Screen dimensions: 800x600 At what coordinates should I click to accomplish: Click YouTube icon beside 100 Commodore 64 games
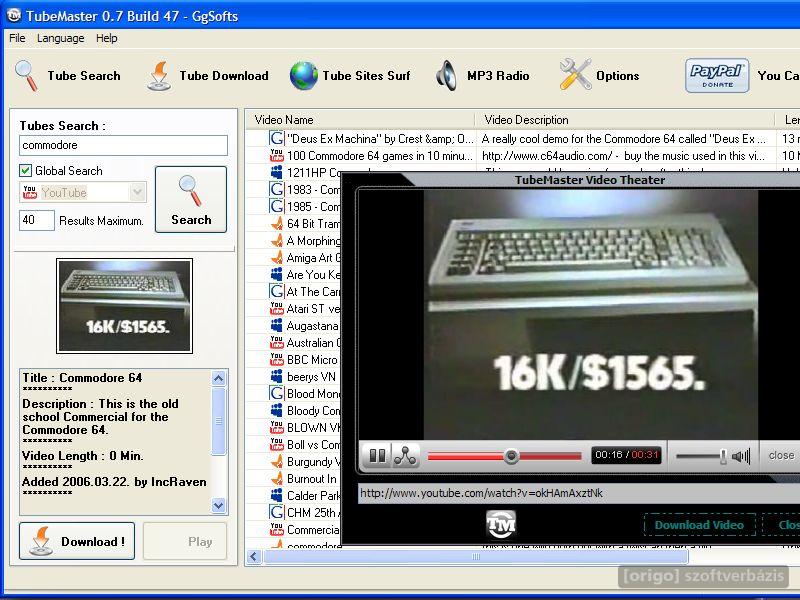point(277,156)
